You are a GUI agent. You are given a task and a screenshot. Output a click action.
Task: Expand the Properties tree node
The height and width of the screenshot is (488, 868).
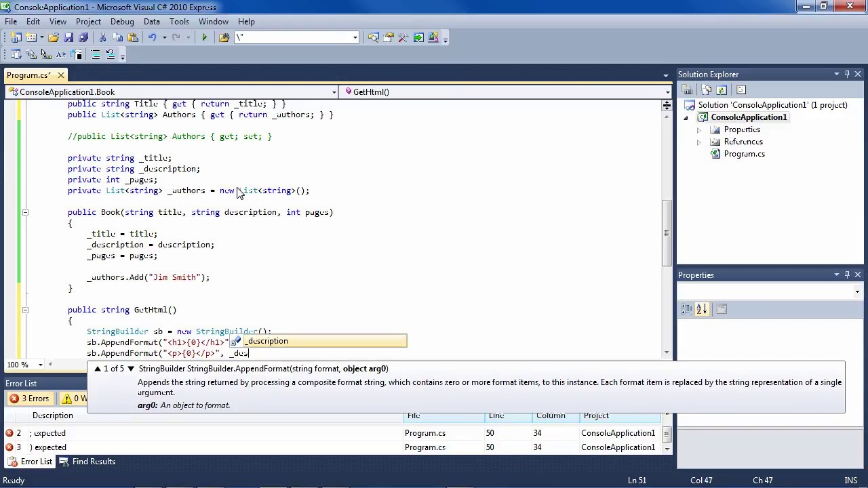pos(699,129)
